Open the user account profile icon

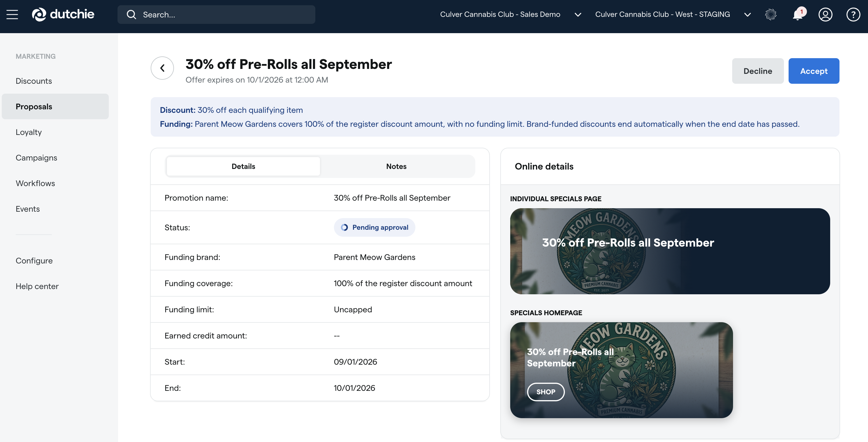pos(826,15)
